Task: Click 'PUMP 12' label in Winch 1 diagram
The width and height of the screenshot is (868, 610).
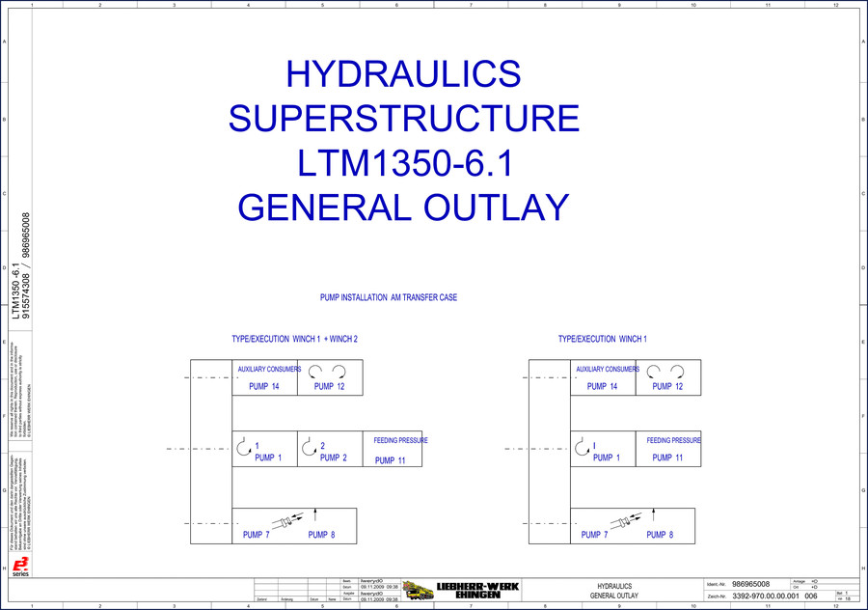Action: coord(667,386)
